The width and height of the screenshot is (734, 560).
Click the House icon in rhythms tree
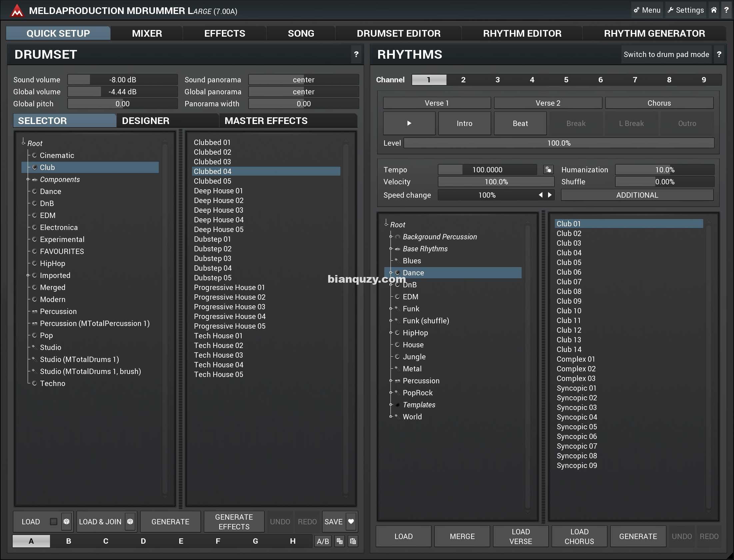pos(397,345)
